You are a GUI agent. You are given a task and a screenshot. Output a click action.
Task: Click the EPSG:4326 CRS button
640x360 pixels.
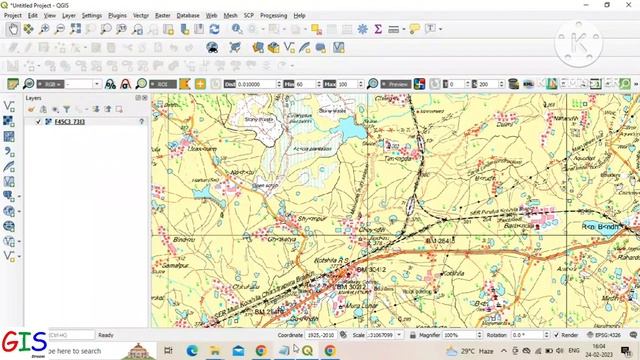pyautogui.click(x=604, y=335)
